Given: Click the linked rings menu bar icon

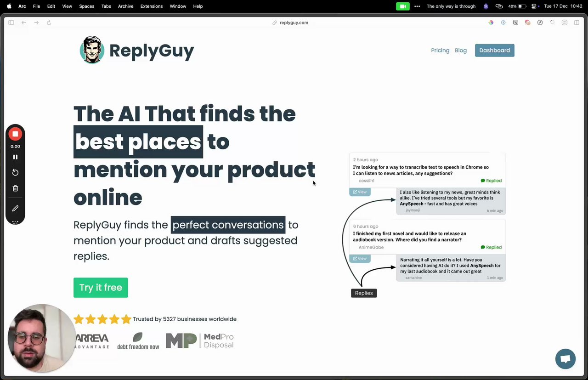Looking at the screenshot, I should tap(499, 6).
